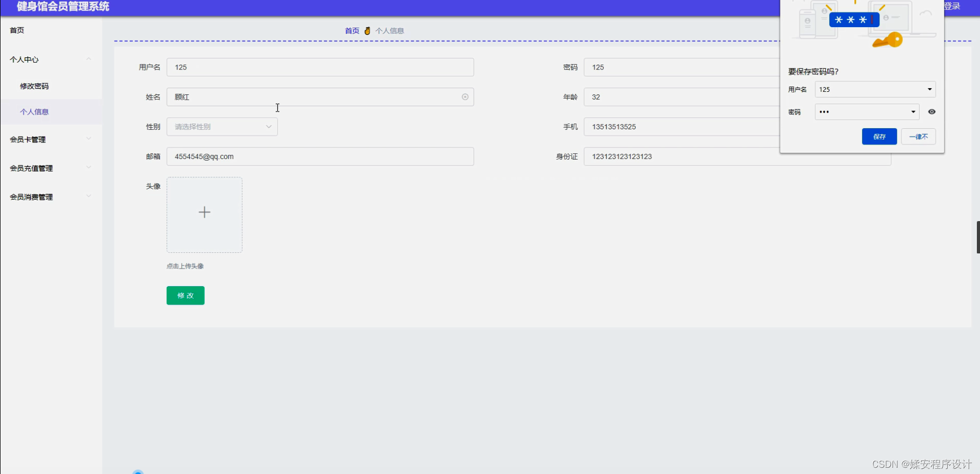
Task: Click the 密码 input field in the form
Action: [681, 67]
